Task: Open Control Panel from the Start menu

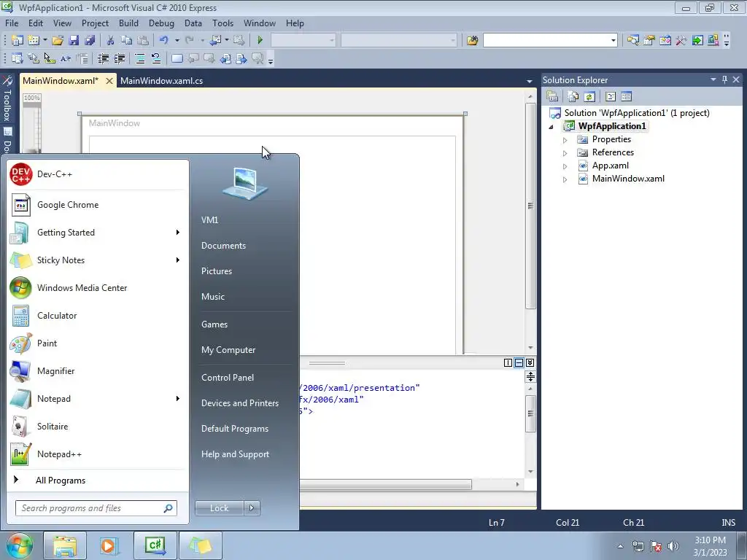Action: (x=228, y=378)
